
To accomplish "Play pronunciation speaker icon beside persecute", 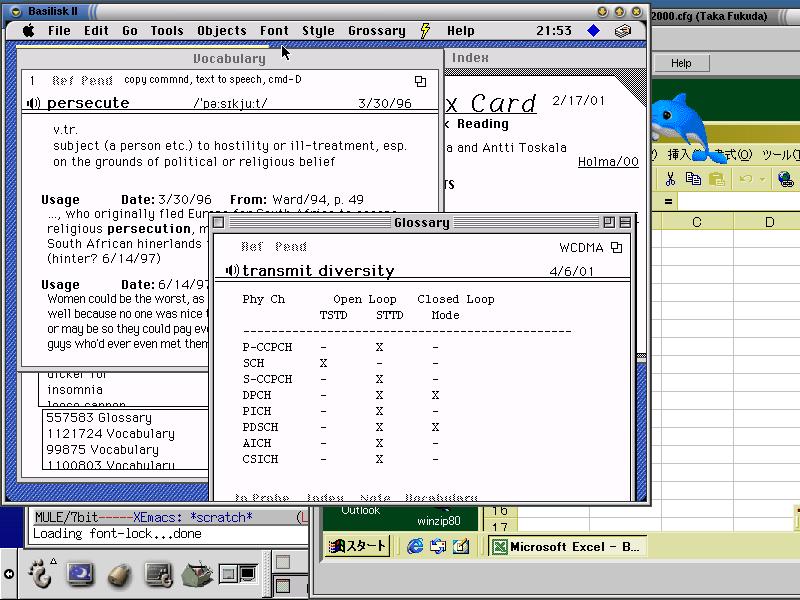I will coord(33,103).
